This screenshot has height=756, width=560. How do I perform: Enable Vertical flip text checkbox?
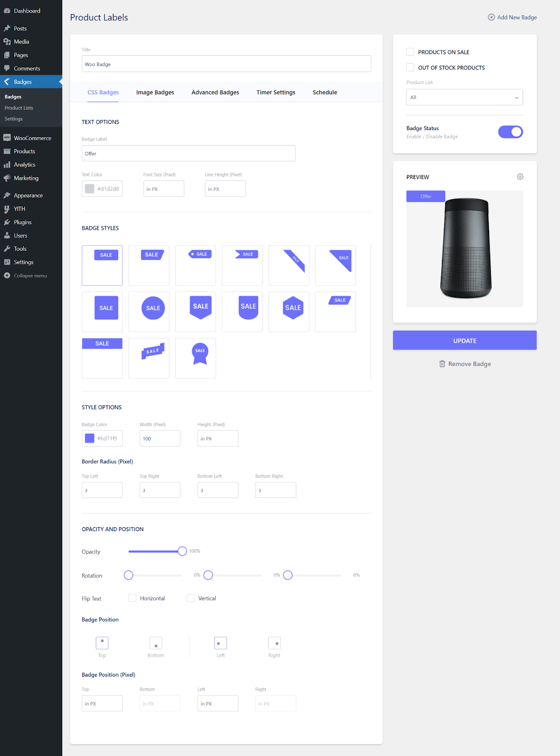coord(190,598)
